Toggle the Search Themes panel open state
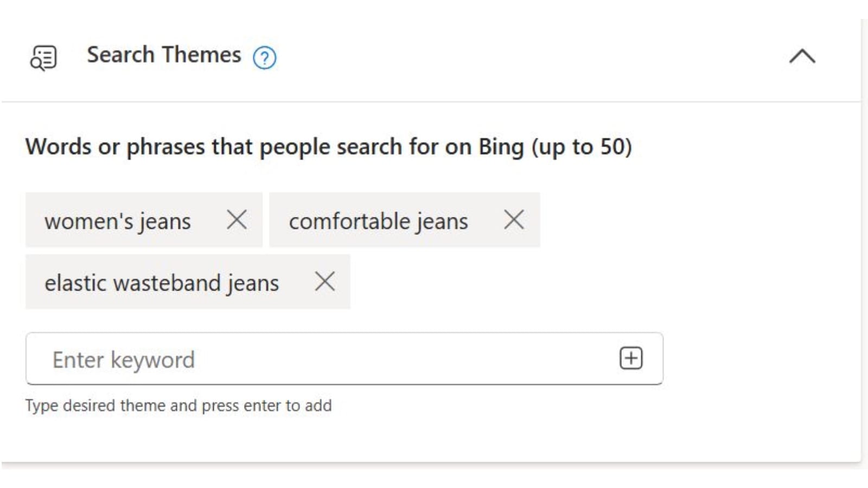Image resolution: width=868 pixels, height=488 pixels. (802, 56)
